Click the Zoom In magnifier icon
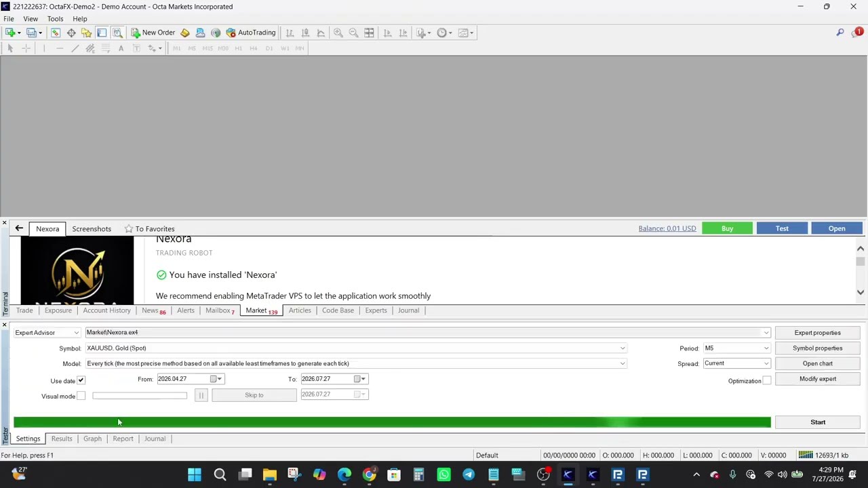The image size is (868, 488). pyautogui.click(x=338, y=33)
